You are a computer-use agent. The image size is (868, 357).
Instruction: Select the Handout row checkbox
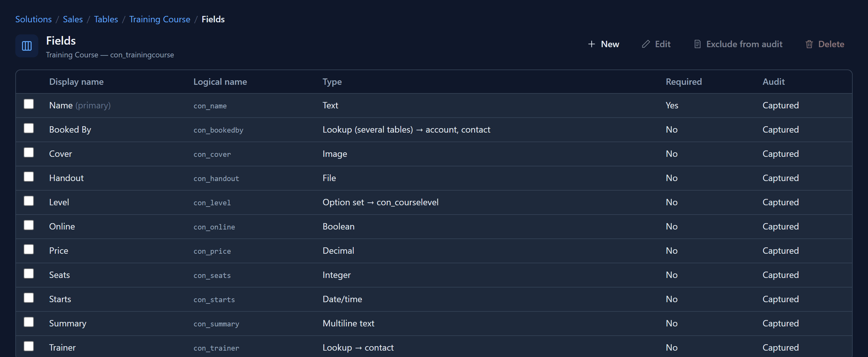click(x=29, y=177)
